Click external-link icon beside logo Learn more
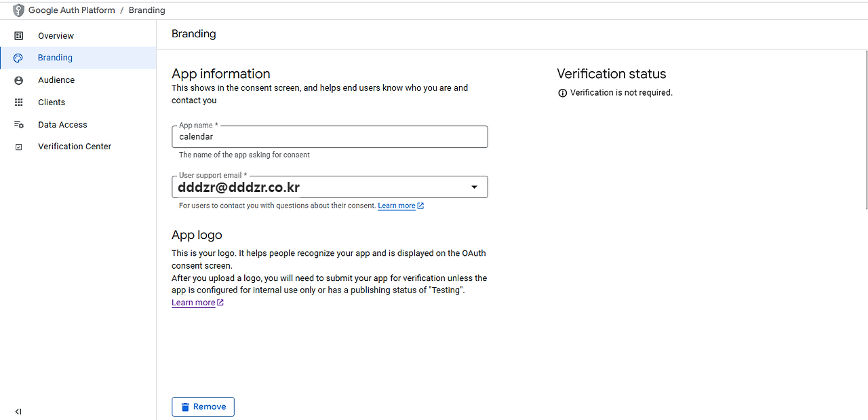Image resolution: width=868 pixels, height=420 pixels. (x=220, y=303)
